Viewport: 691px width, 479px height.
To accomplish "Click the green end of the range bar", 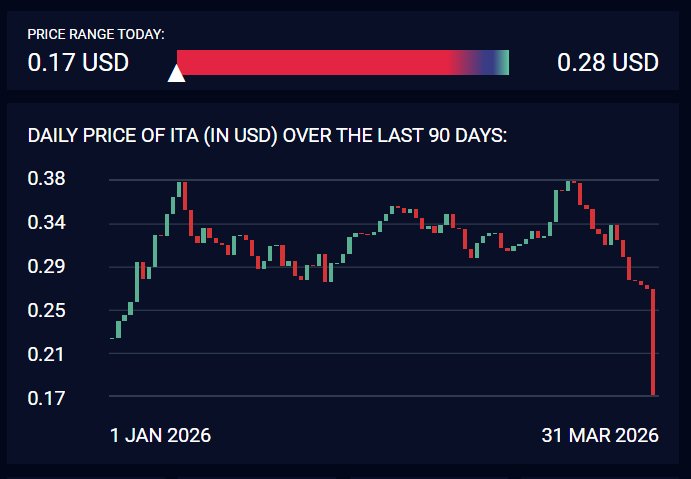I will point(503,62).
